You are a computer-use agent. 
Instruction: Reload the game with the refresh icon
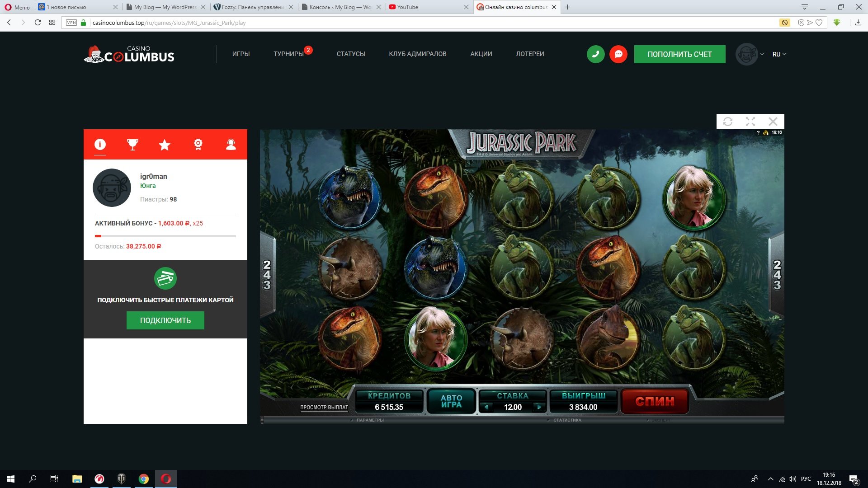728,122
